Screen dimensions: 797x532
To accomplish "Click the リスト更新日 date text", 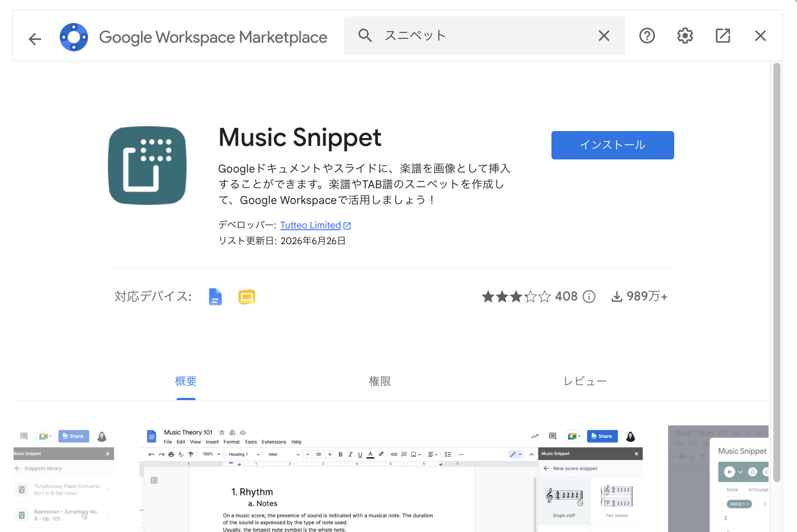I will (x=282, y=241).
